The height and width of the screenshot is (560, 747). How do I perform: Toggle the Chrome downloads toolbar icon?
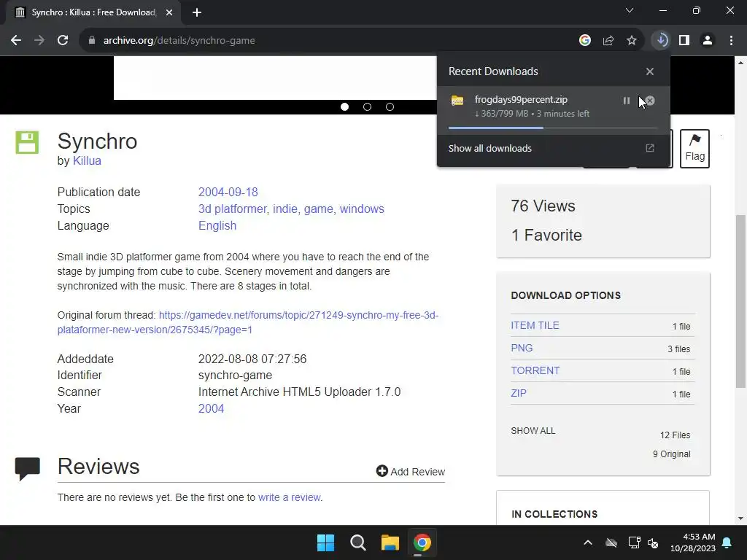(x=661, y=41)
